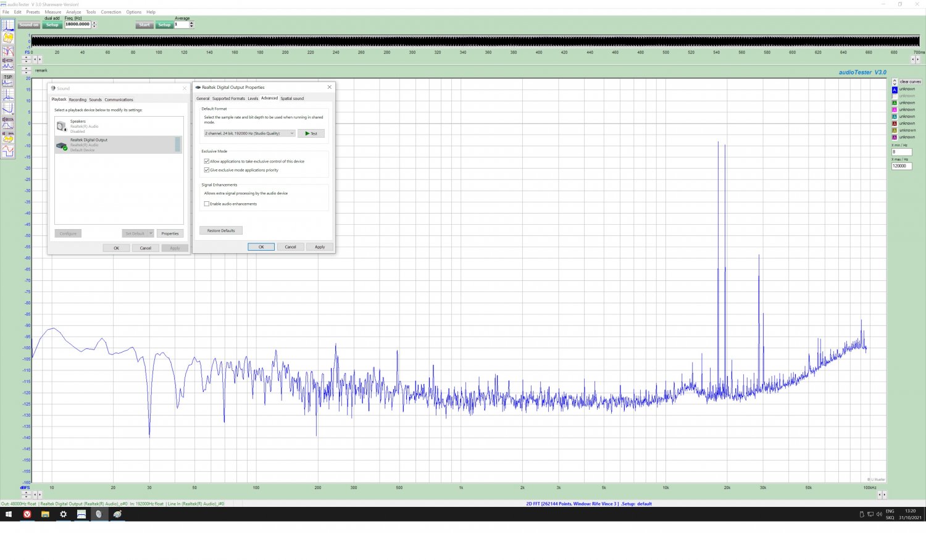The image size is (926, 560).
Task: Select the red sine and blue square wave tool
Action: click(x=8, y=151)
